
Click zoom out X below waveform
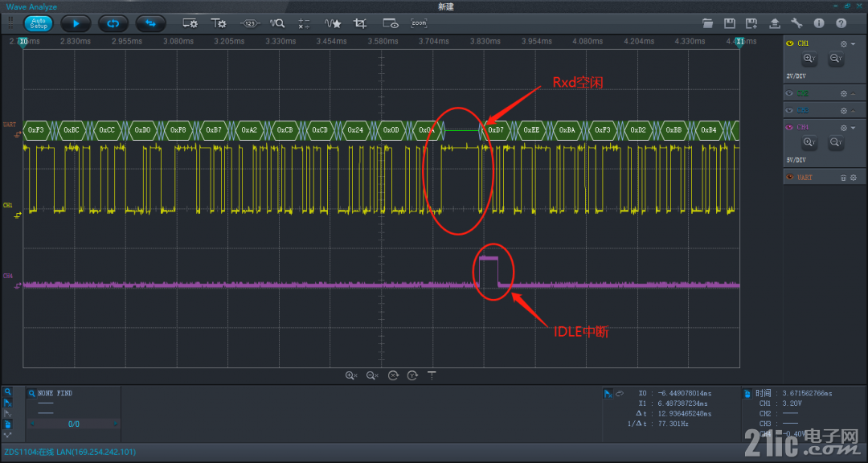point(372,375)
